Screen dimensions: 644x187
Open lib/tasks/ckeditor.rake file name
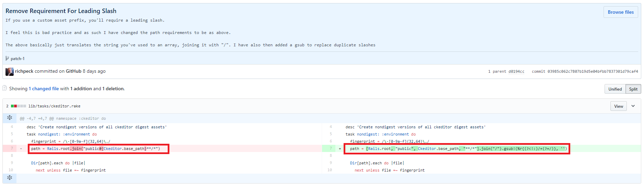point(54,106)
